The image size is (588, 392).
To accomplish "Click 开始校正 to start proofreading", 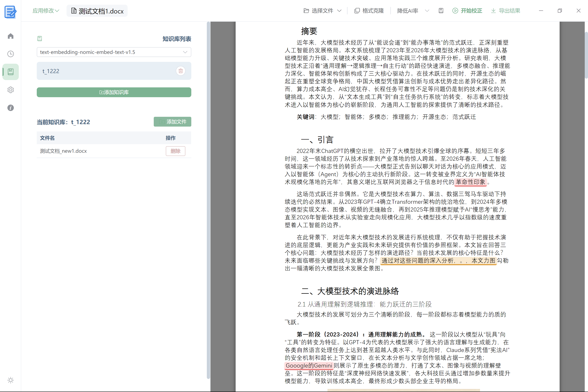I will [467, 11].
